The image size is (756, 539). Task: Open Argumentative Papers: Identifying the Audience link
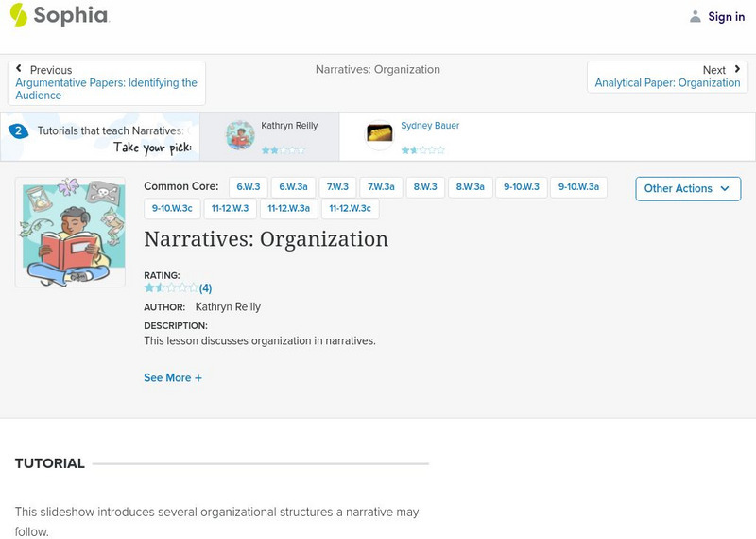(x=106, y=89)
